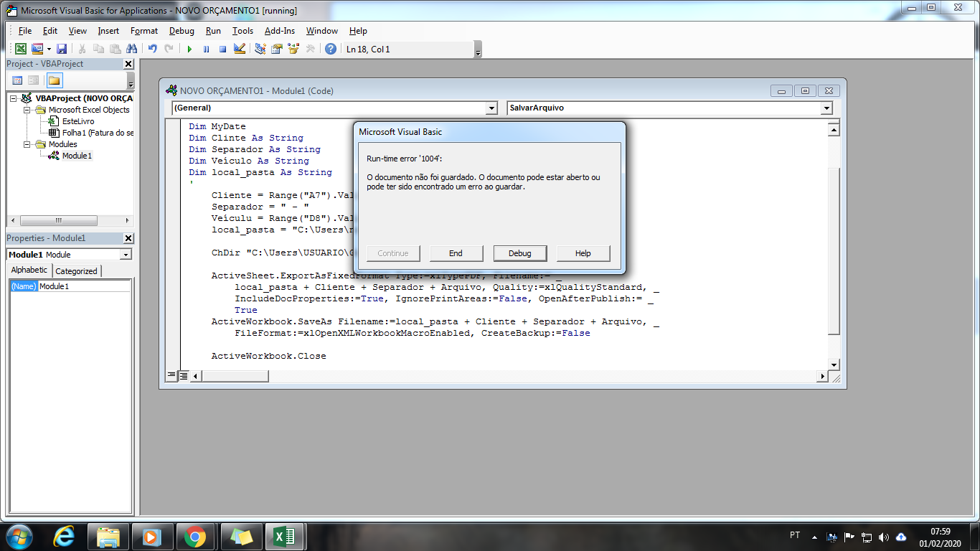
Task: Open Properties Window toolbar icon
Action: 277,49
